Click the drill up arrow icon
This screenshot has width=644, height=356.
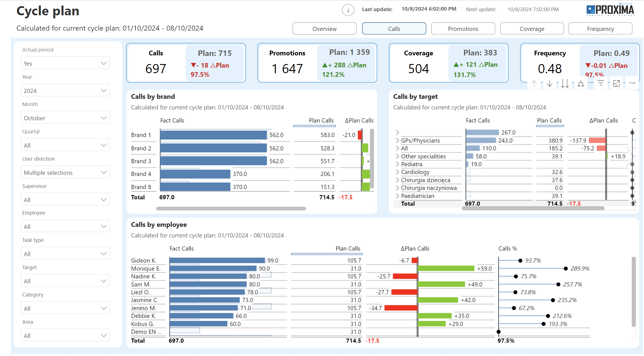pyautogui.click(x=534, y=83)
